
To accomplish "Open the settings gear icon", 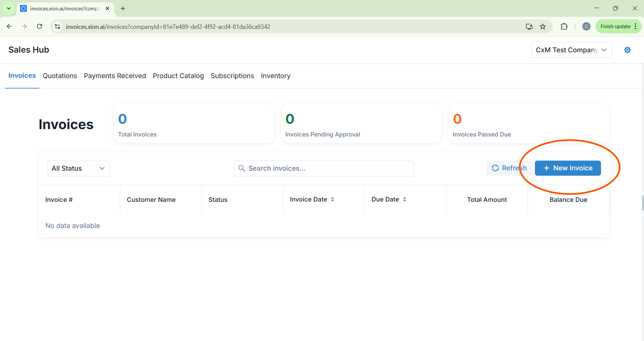I will 627,50.
